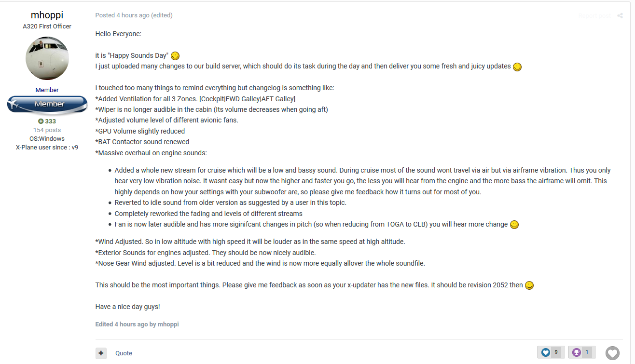This screenshot has width=635, height=364.
Task: Open the share post icon
Action: [x=620, y=16]
